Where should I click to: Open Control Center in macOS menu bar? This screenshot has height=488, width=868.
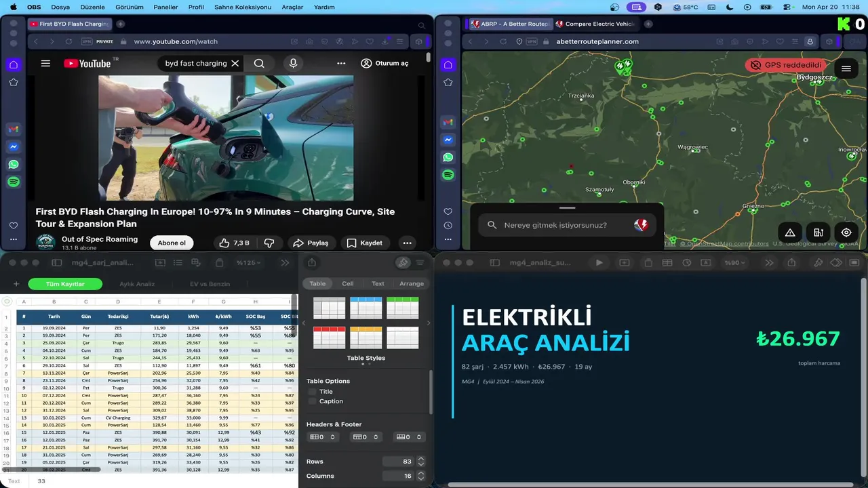coord(788,7)
